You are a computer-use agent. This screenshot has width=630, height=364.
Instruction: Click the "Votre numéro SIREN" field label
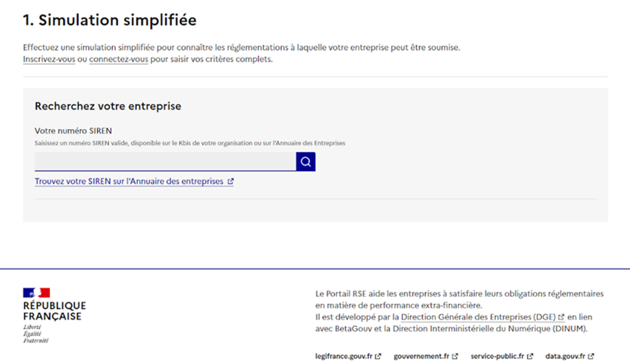[67, 131]
